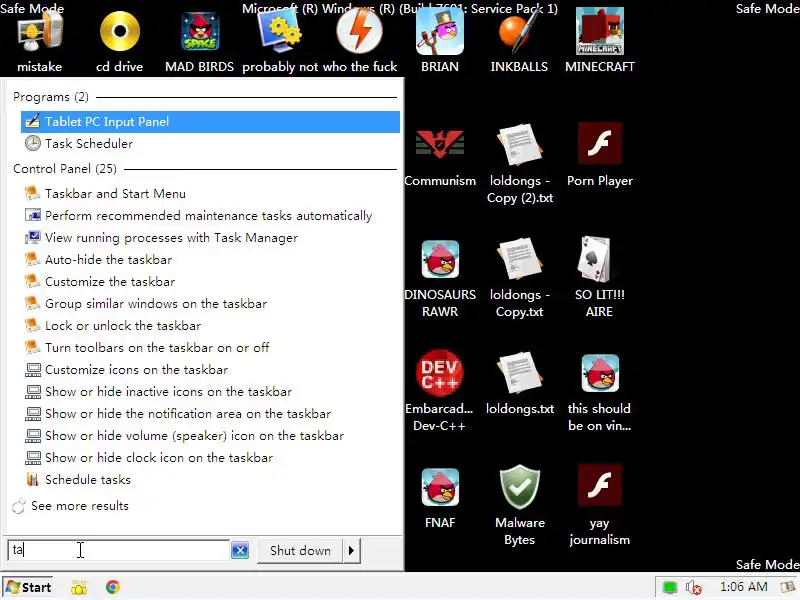Open the INKBALLS desktop icon

pos(519,32)
